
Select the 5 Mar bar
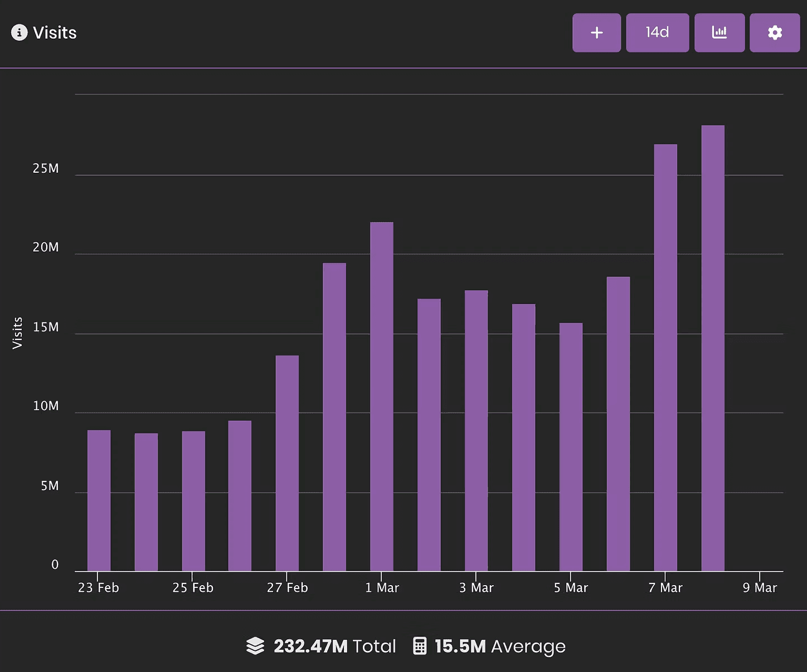(x=571, y=447)
